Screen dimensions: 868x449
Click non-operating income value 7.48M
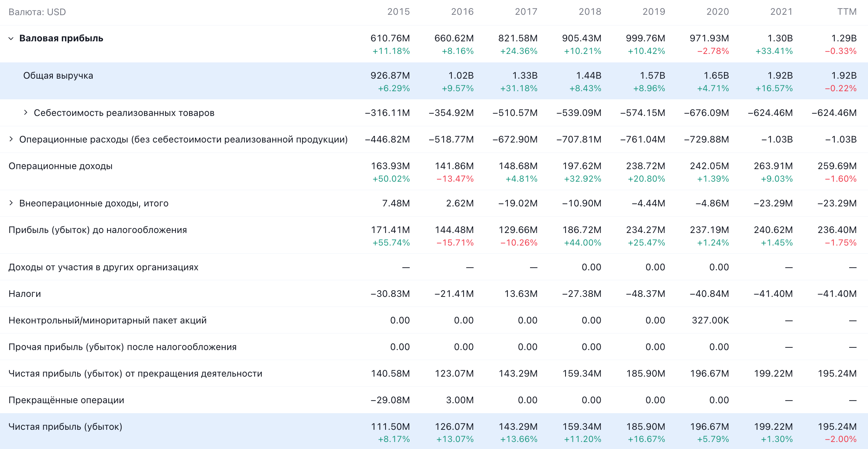pos(396,203)
